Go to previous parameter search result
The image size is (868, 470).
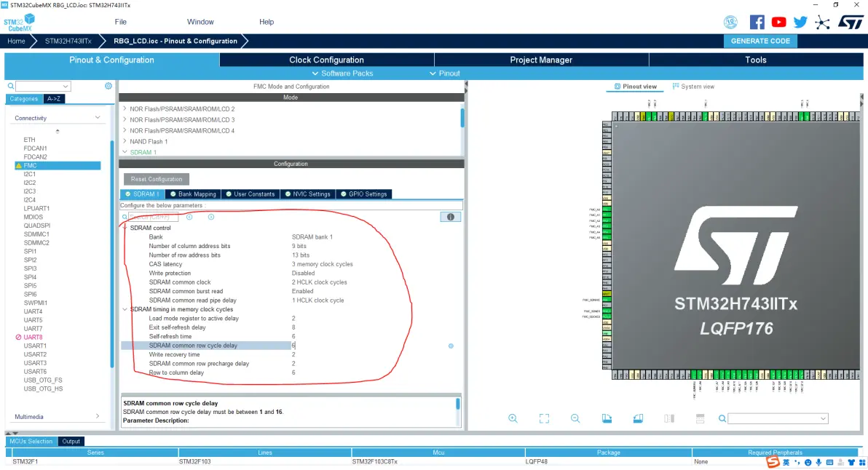pos(189,217)
